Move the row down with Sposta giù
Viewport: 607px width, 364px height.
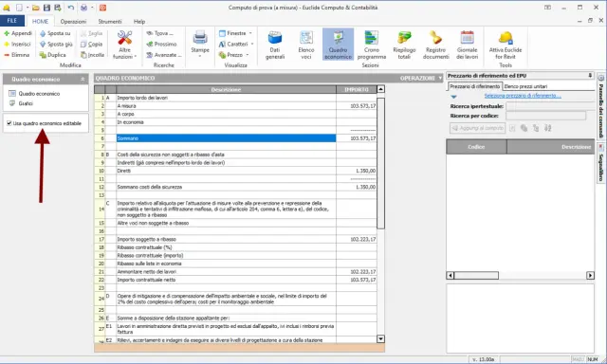(56, 45)
